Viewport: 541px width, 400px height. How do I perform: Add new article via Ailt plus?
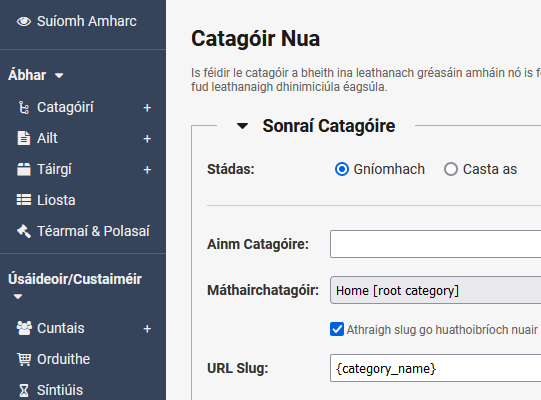click(x=147, y=139)
